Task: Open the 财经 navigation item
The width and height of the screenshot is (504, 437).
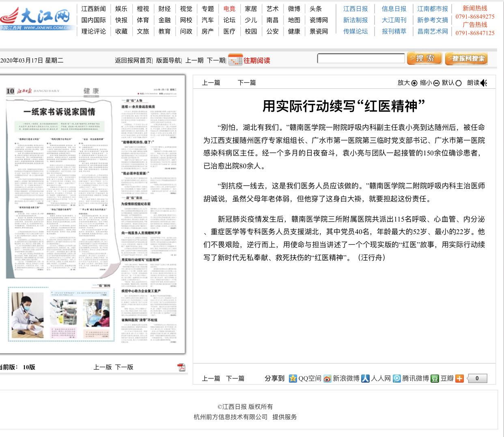Action: click(x=164, y=9)
